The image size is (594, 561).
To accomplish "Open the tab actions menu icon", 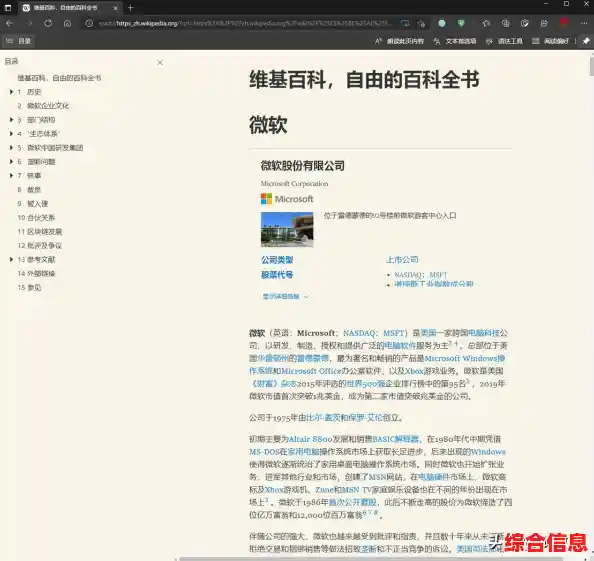I will pyautogui.click(x=8, y=8).
